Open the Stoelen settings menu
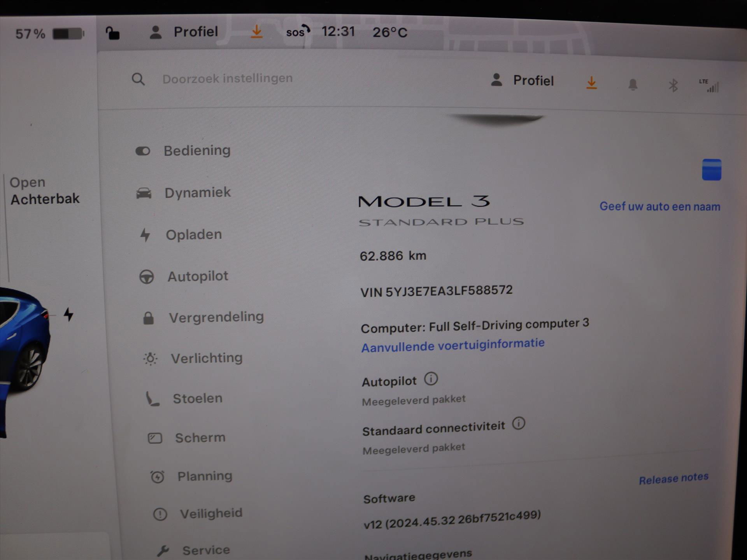This screenshot has height=560, width=747. 184,399
